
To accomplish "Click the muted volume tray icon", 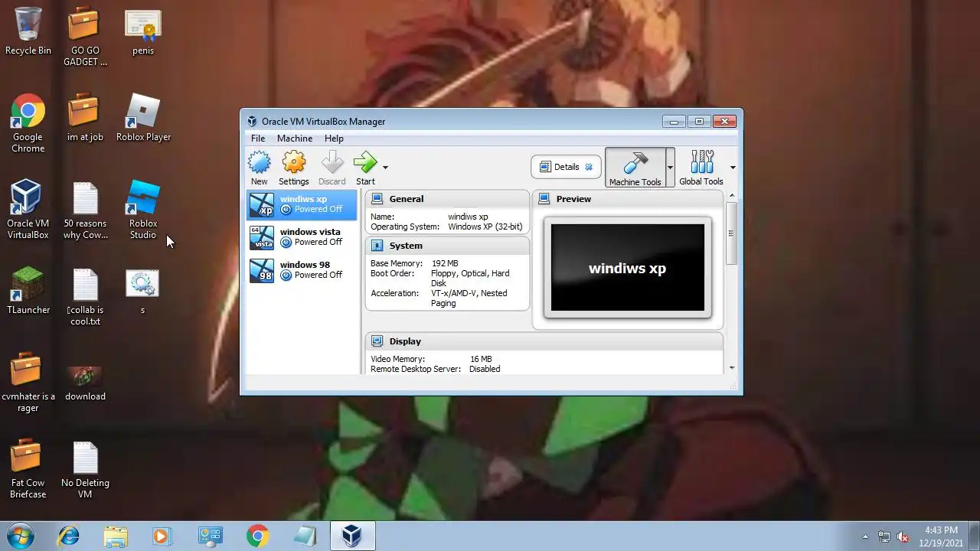I will (903, 536).
